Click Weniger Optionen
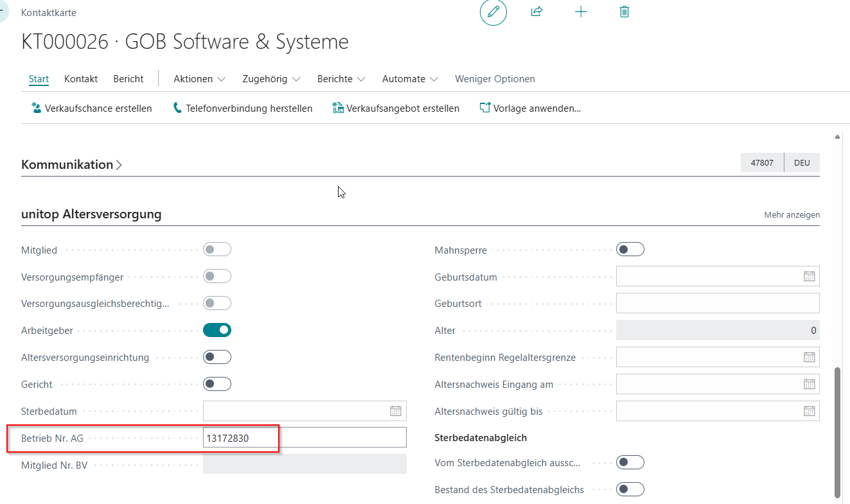The height and width of the screenshot is (504, 850). 495,79
